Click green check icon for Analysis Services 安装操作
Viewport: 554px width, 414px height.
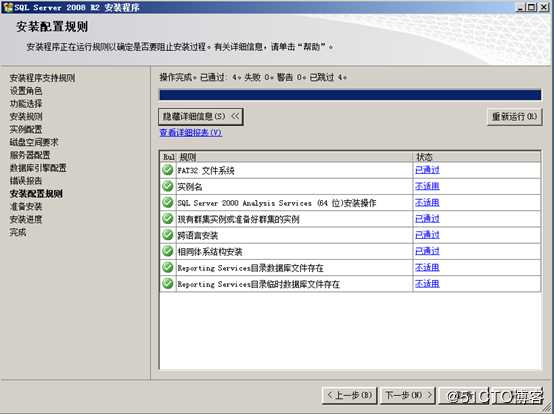[x=167, y=203]
